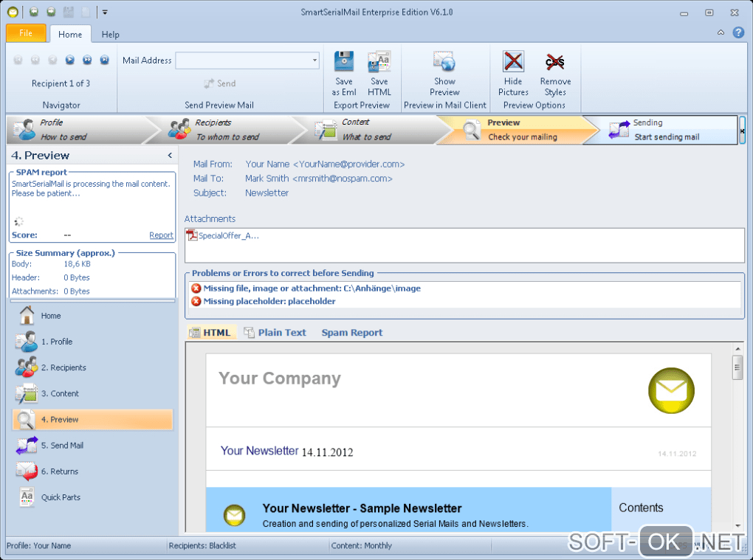Screen dimensions: 753x560
Task: Click Profile: Your Name in status bar
Action: click(x=39, y=545)
